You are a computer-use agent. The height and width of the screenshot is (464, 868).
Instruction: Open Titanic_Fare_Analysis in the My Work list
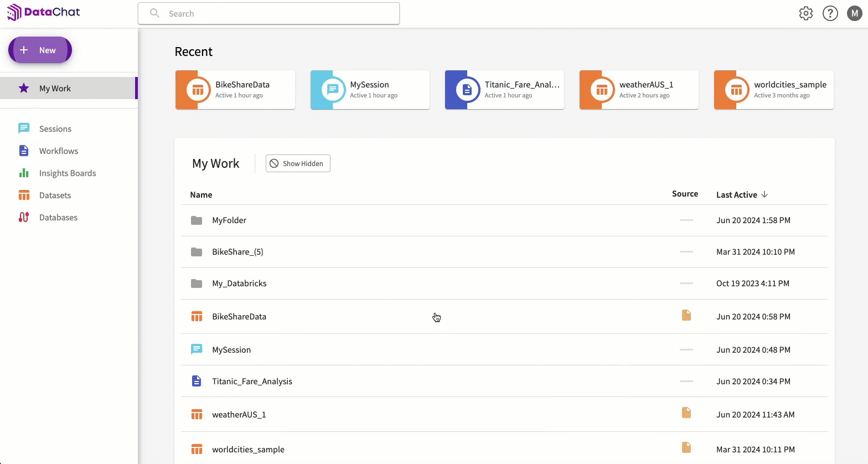click(x=252, y=381)
